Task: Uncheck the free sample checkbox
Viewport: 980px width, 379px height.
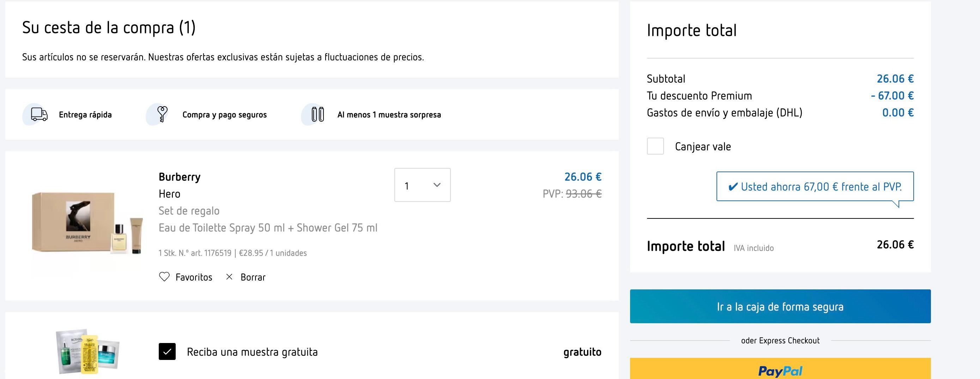Action: click(167, 351)
